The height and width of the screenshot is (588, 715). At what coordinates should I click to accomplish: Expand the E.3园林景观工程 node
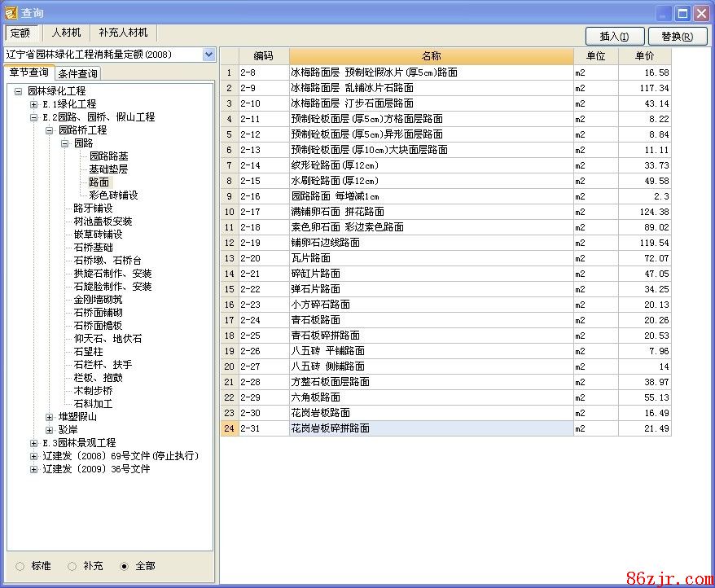pyautogui.click(x=34, y=443)
